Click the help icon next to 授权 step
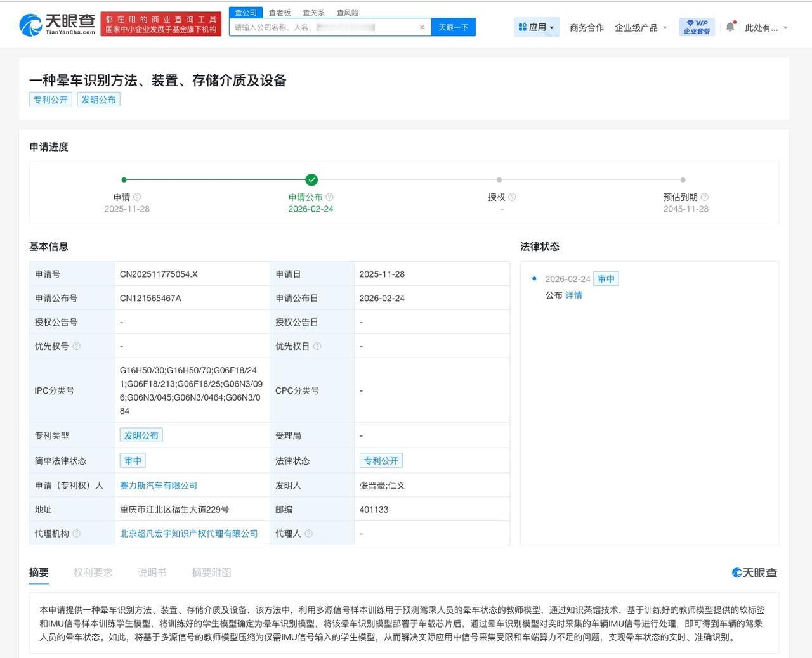This screenshot has width=812, height=658. tap(514, 197)
